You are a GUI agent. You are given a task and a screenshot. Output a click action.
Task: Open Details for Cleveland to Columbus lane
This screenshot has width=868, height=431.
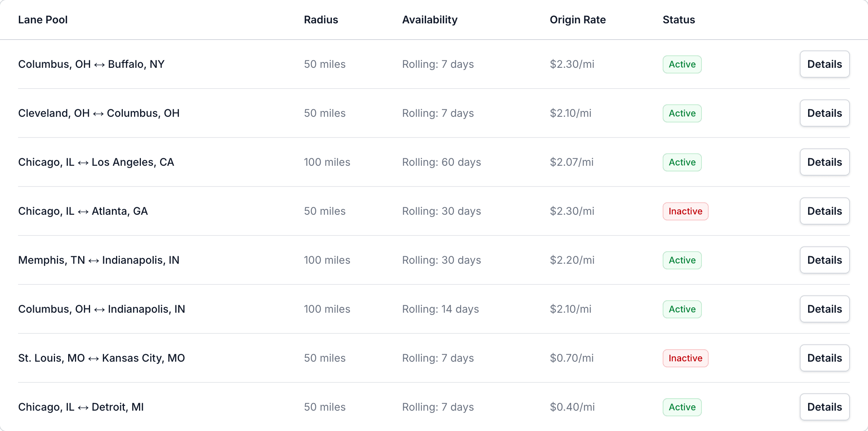click(825, 113)
